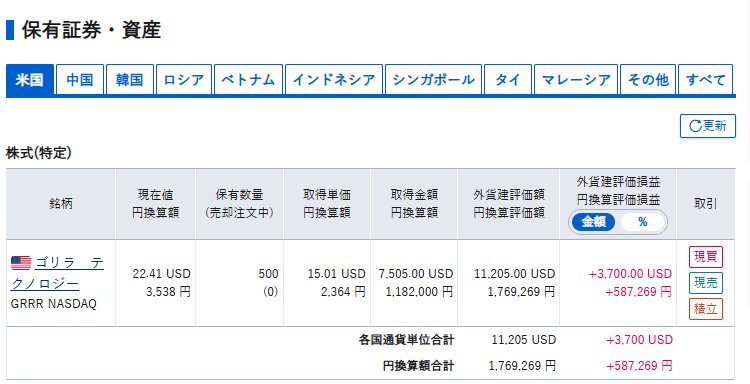Open the ゴリラ テクノロジー stock link
The width and height of the screenshot is (750, 384).
click(57, 274)
